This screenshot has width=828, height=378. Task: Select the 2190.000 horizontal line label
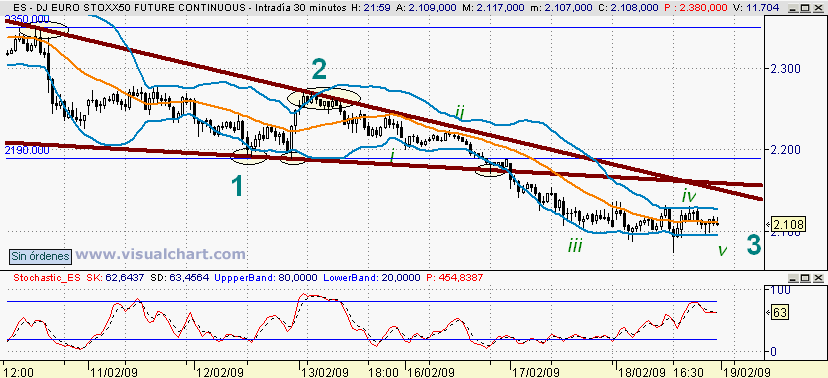[x=27, y=150]
